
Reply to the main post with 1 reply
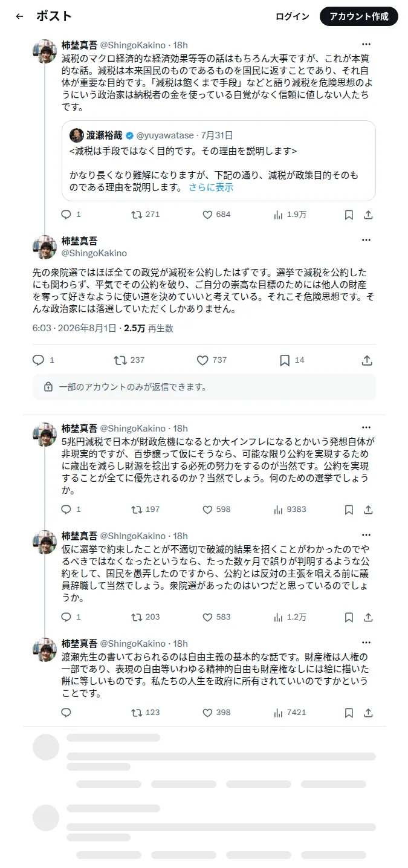44,360
